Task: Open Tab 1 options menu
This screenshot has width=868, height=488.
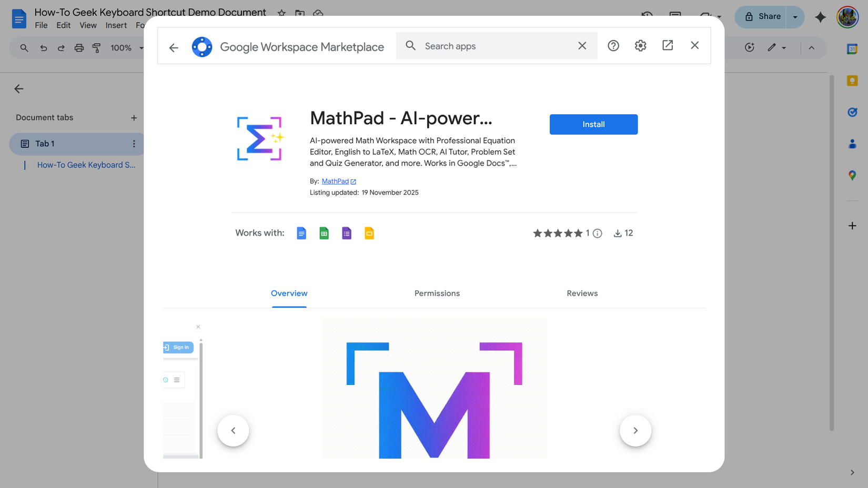Action: pyautogui.click(x=134, y=144)
